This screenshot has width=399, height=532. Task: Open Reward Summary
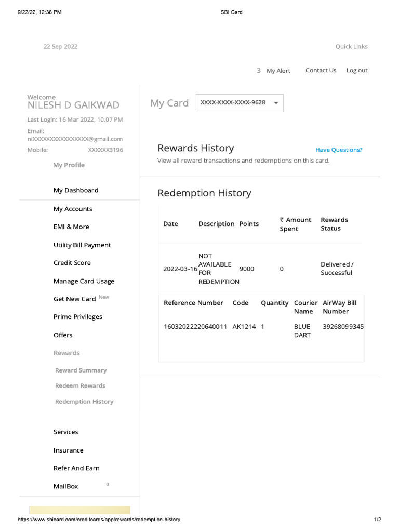point(81,370)
